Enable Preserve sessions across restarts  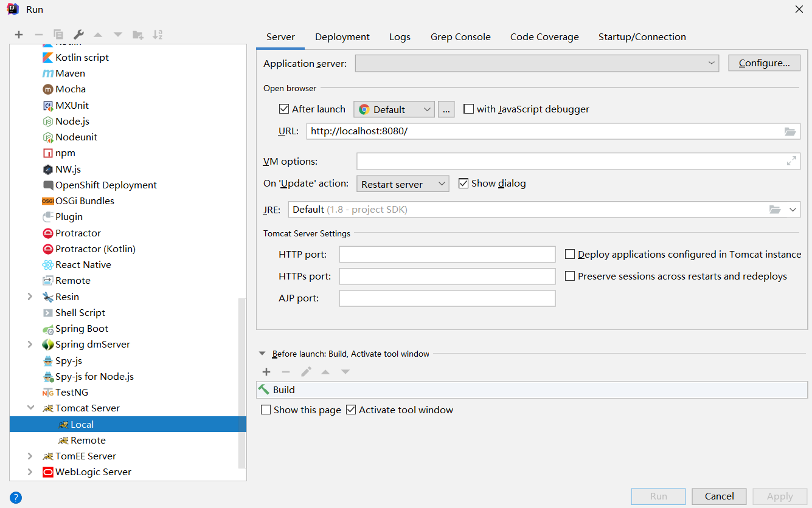click(570, 276)
